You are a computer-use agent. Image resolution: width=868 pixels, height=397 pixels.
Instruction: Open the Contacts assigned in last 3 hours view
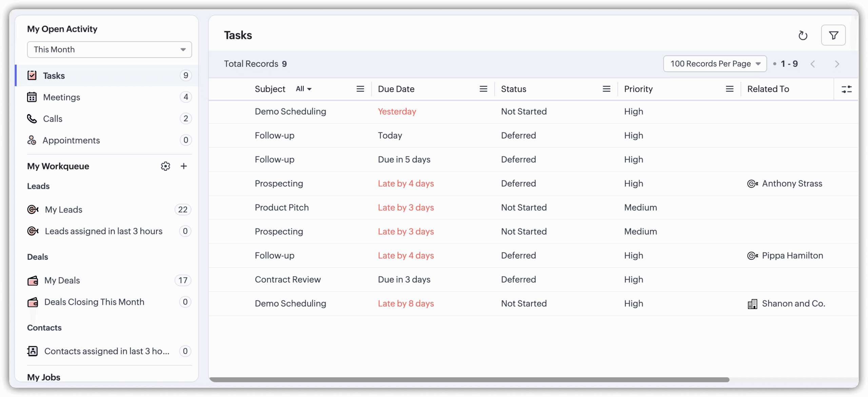click(107, 351)
